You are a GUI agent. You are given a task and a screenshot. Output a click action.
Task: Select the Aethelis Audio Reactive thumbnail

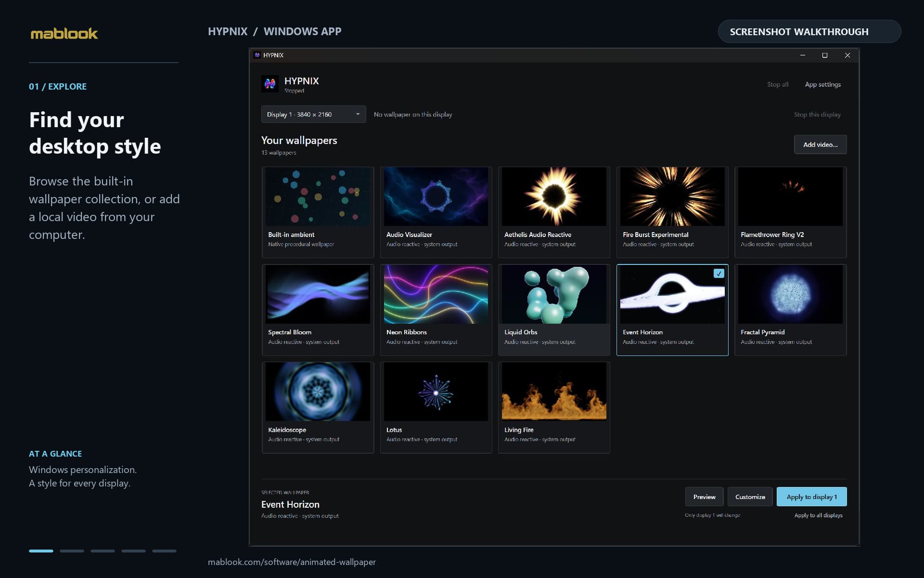[x=554, y=197]
